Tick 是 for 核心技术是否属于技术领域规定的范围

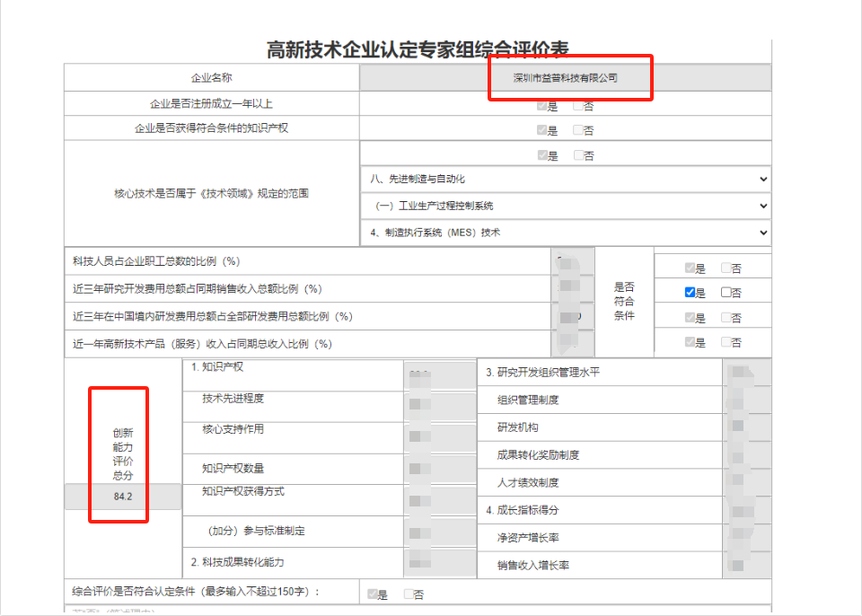point(541,154)
